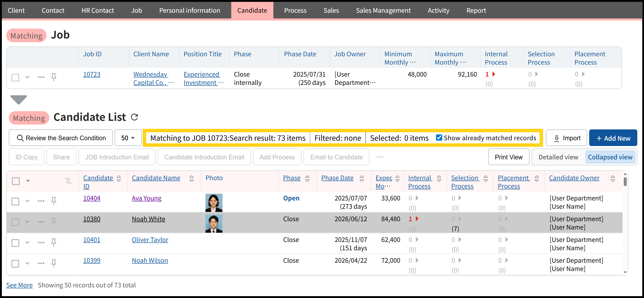Expand the Noah Wilson row chevron
Viewport: 644px width, 298px height.
tap(27, 263)
